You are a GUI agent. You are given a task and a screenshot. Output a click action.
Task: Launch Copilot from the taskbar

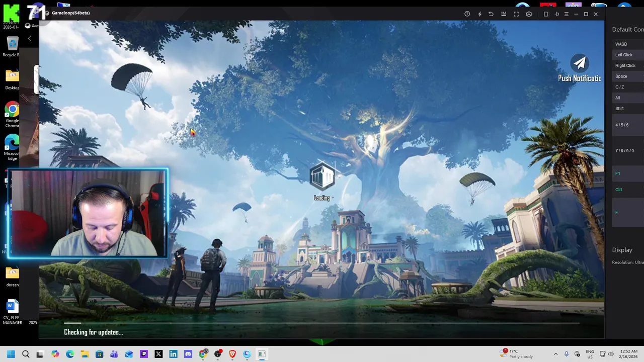pyautogui.click(x=55, y=354)
